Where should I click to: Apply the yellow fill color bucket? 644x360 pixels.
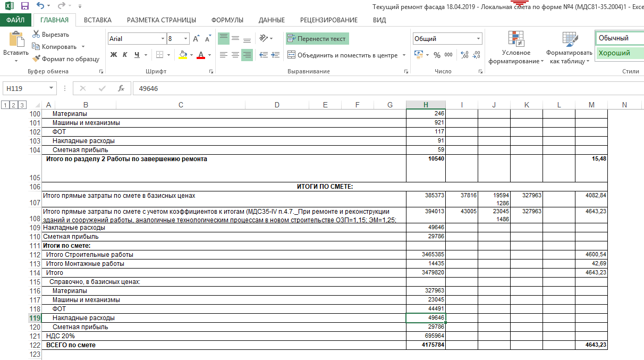coord(183,55)
